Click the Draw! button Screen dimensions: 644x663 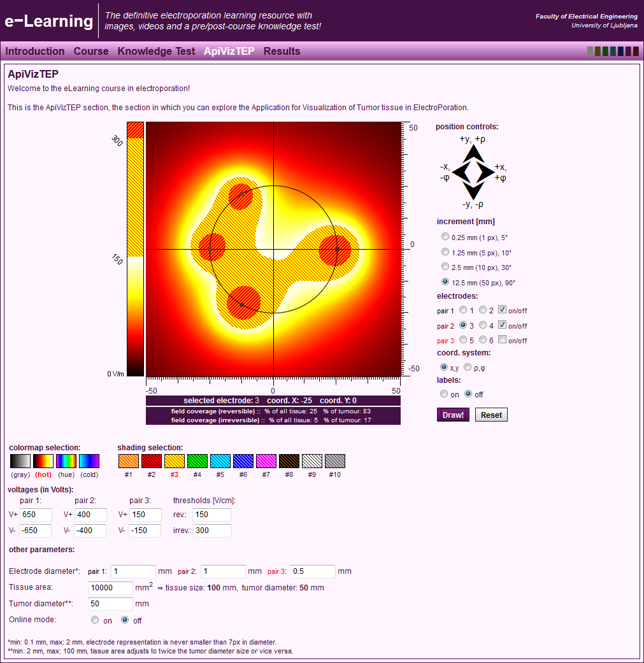(x=453, y=415)
